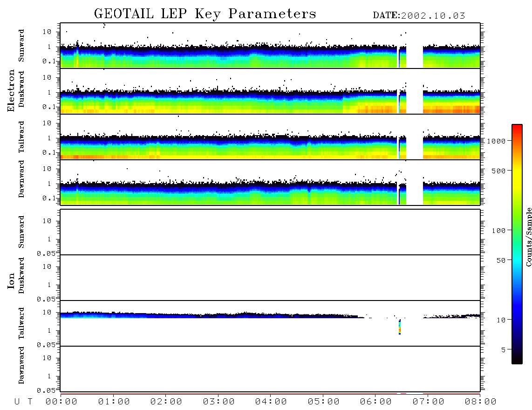Click the "03:00" time tick label

coord(219,402)
